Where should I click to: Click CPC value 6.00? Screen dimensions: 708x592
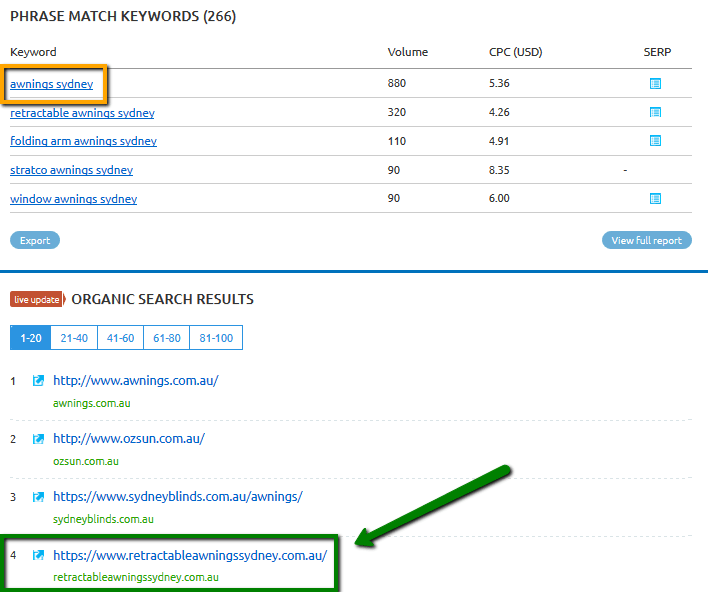point(499,198)
